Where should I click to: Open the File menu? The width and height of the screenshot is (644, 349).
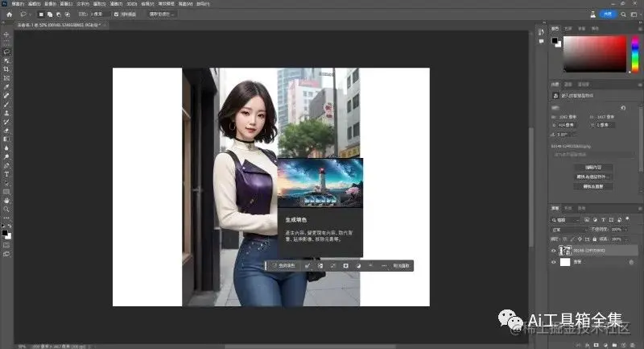[x=18, y=4]
